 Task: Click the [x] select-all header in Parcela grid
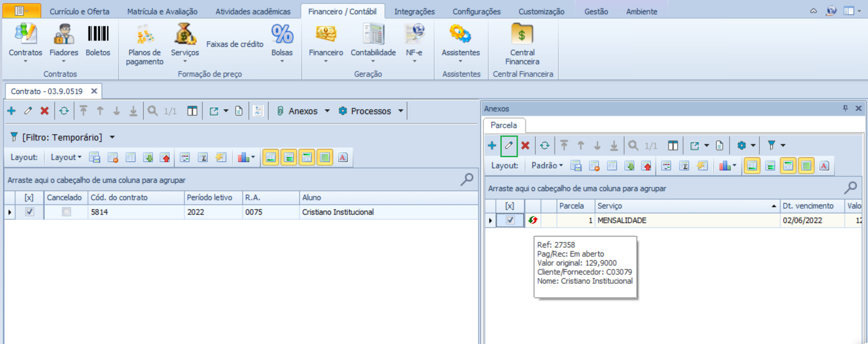[510, 206]
